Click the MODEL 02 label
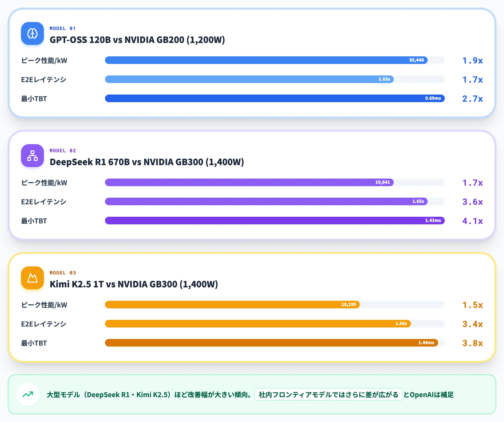The width and height of the screenshot is (504, 422). tap(63, 151)
